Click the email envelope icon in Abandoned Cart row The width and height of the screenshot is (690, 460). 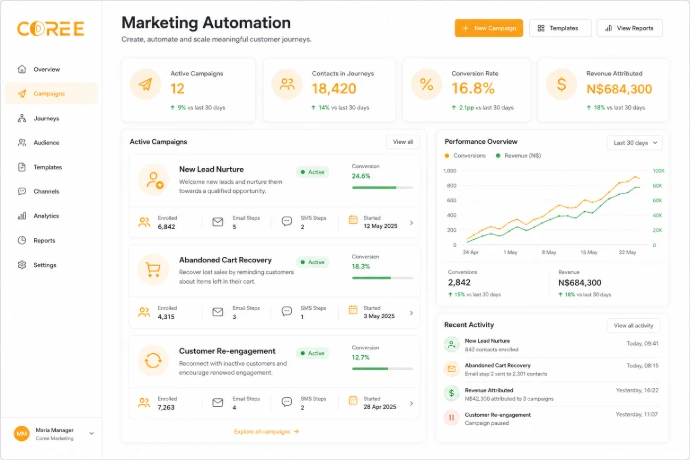(x=217, y=312)
